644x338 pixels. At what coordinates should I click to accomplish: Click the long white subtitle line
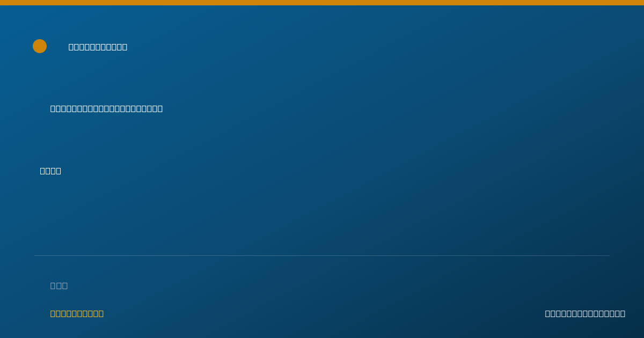pos(106,108)
